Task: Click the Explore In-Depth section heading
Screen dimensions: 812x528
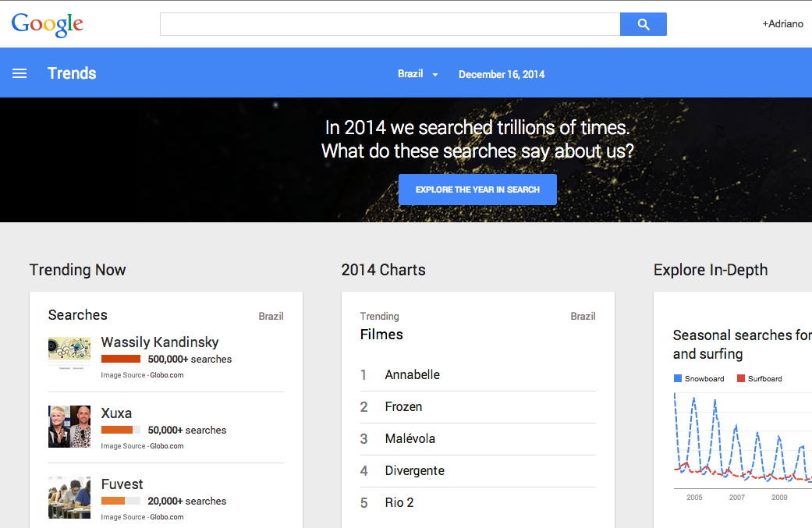Action: click(x=711, y=270)
